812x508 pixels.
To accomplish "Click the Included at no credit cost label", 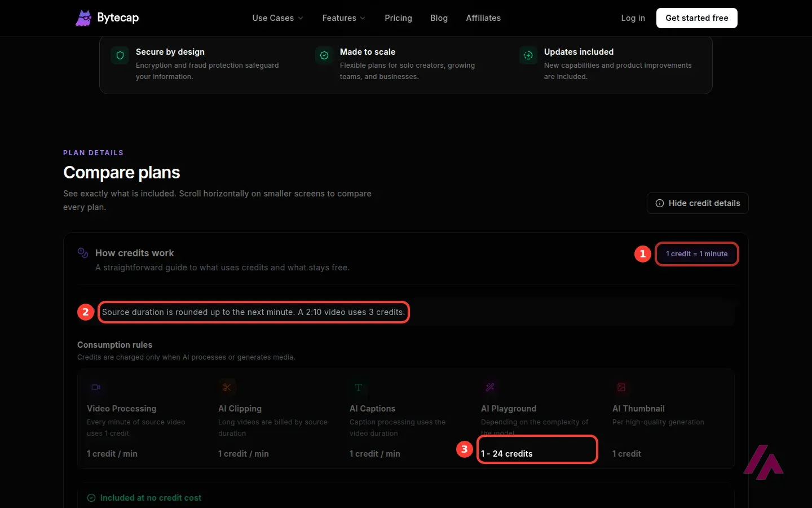I will click(151, 498).
